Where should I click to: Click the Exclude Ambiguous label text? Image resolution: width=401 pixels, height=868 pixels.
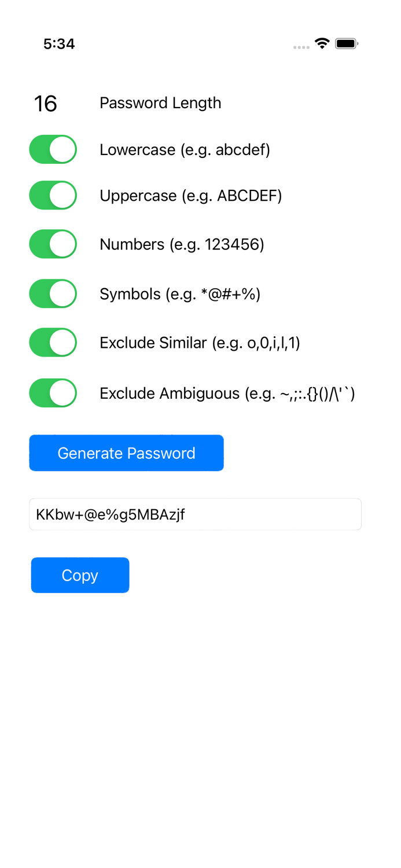point(227,393)
